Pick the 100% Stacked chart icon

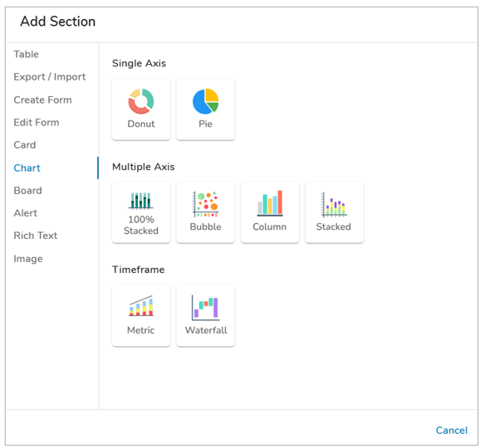coord(141,201)
